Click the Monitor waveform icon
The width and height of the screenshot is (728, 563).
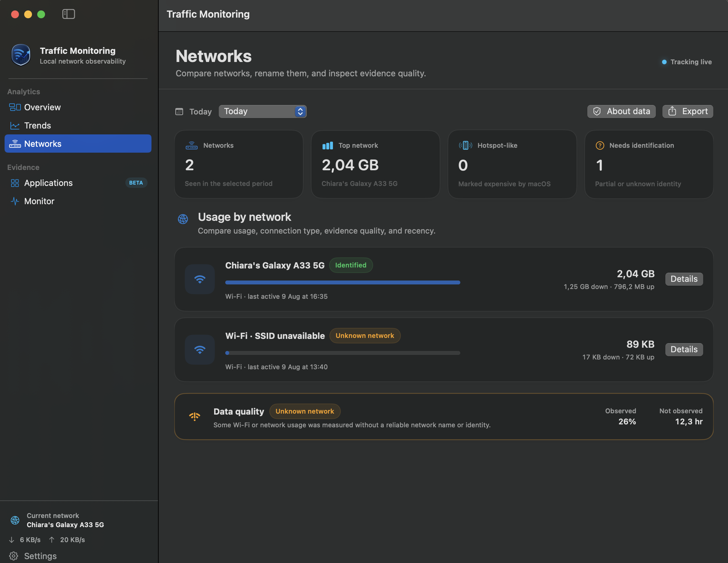click(x=15, y=201)
